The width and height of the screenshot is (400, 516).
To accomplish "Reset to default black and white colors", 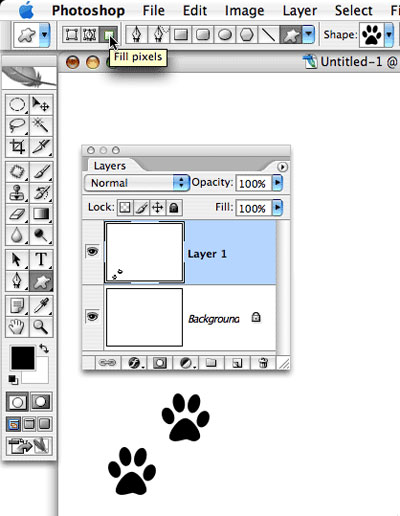I will click(13, 379).
